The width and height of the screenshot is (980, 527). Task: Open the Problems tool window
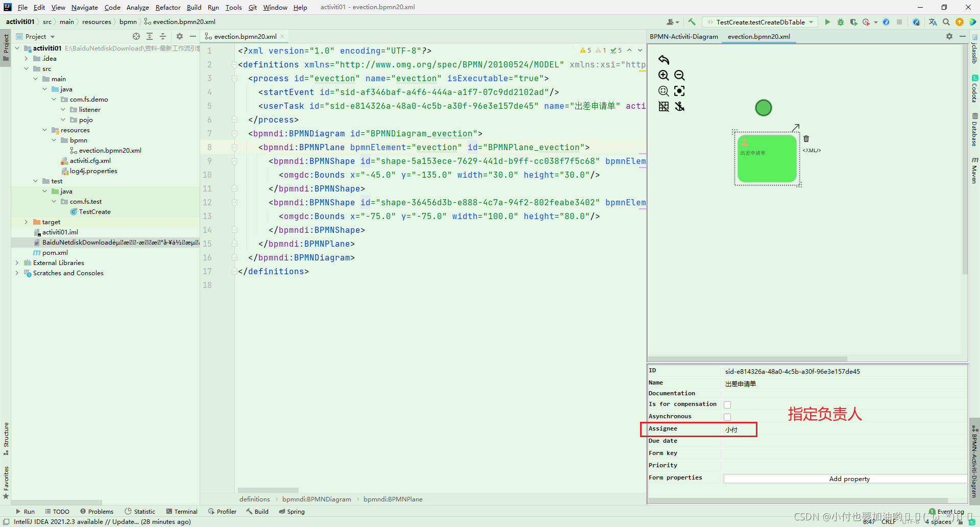[x=96, y=511]
